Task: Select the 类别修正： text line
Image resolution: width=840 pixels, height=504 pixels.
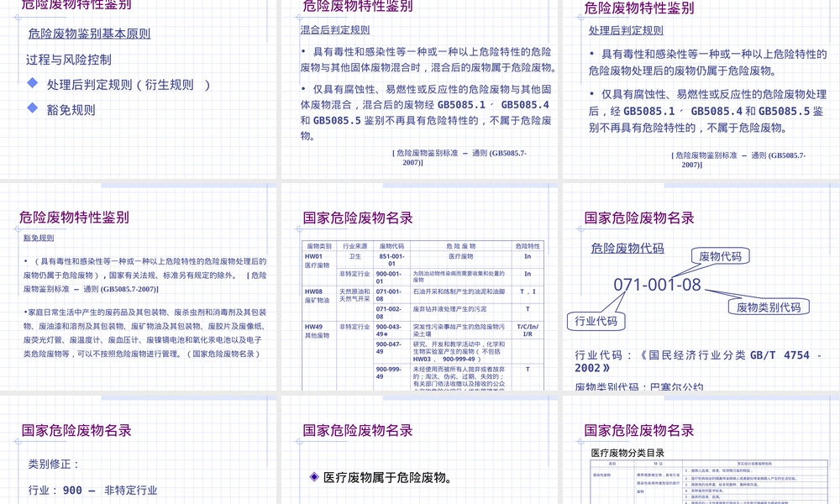Action: pyautogui.click(x=54, y=465)
